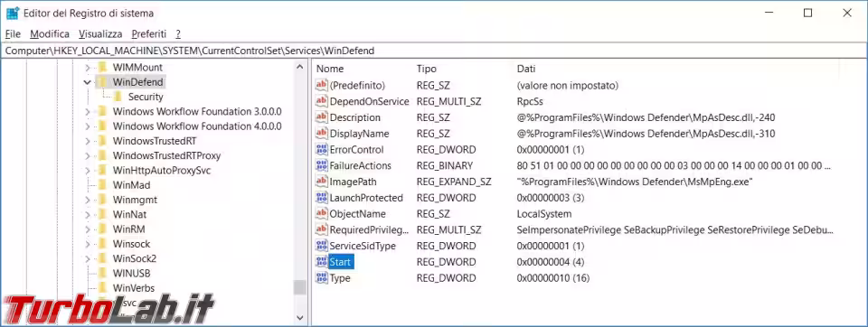Select the ImagePath string value icon
This screenshot has height=327, width=868.
tap(322, 182)
